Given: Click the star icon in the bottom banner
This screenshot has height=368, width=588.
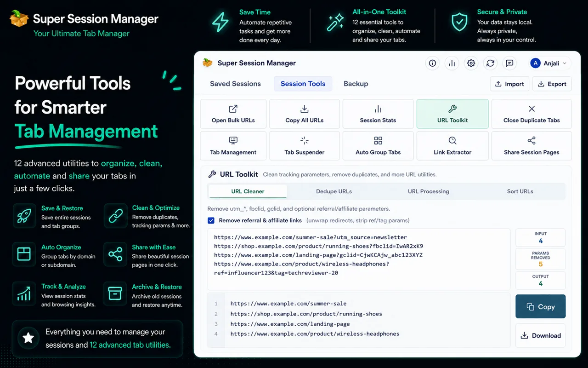Looking at the screenshot, I should click(28, 338).
